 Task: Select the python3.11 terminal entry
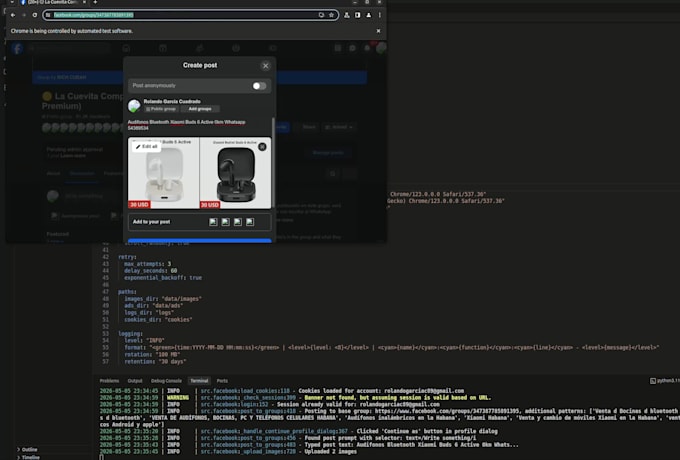665,381
